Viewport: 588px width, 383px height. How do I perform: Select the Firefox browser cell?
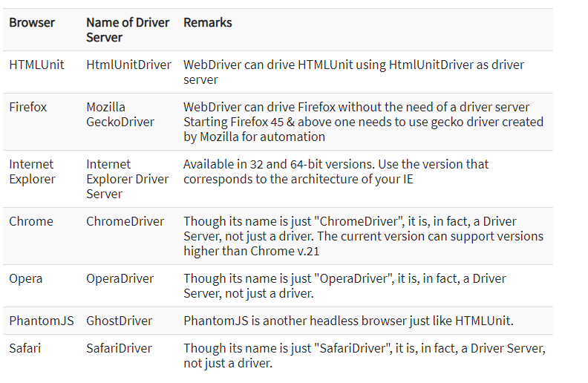click(28, 107)
